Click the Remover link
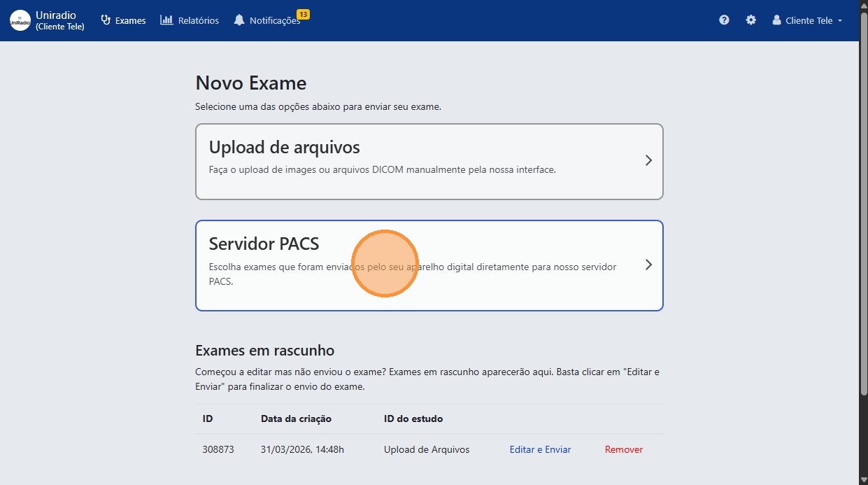The height and width of the screenshot is (485, 868). 623,449
